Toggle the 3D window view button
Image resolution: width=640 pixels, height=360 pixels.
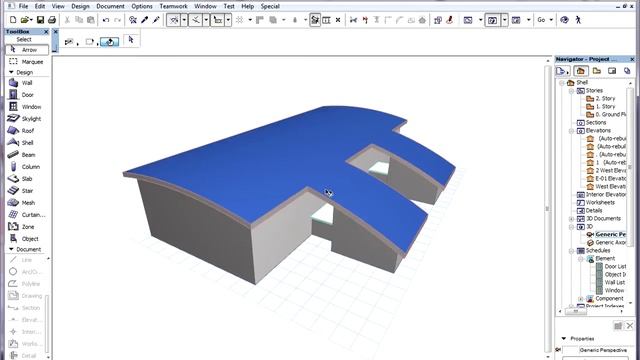(492, 20)
